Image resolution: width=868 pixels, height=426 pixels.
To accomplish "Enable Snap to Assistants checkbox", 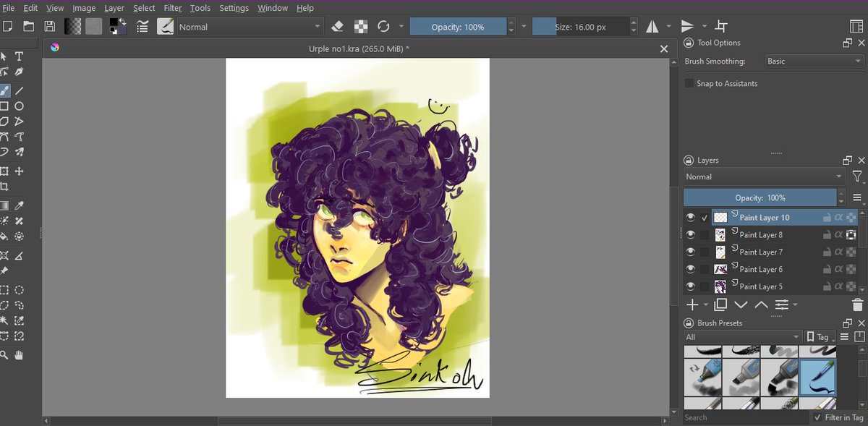I will pos(689,84).
